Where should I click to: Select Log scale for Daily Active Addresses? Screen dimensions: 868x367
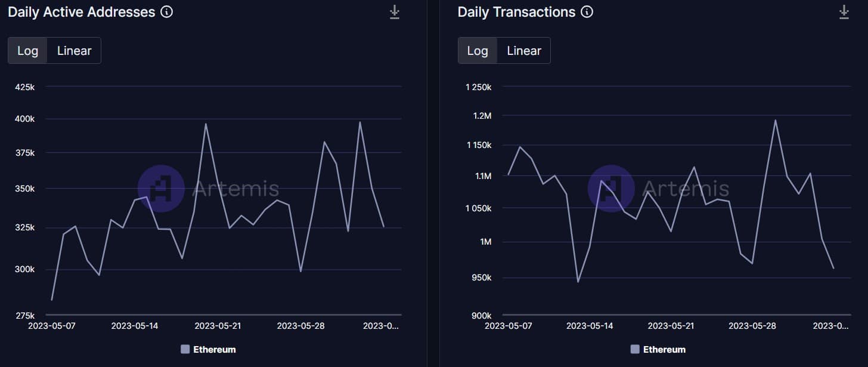coord(27,51)
